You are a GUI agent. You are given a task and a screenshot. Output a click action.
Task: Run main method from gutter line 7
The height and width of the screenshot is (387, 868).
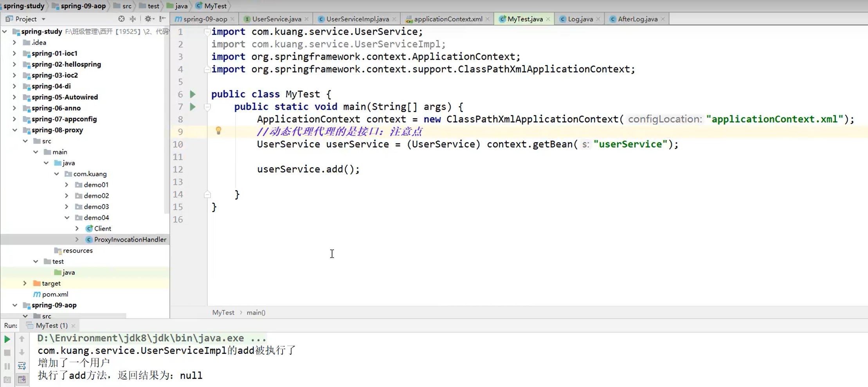(193, 107)
